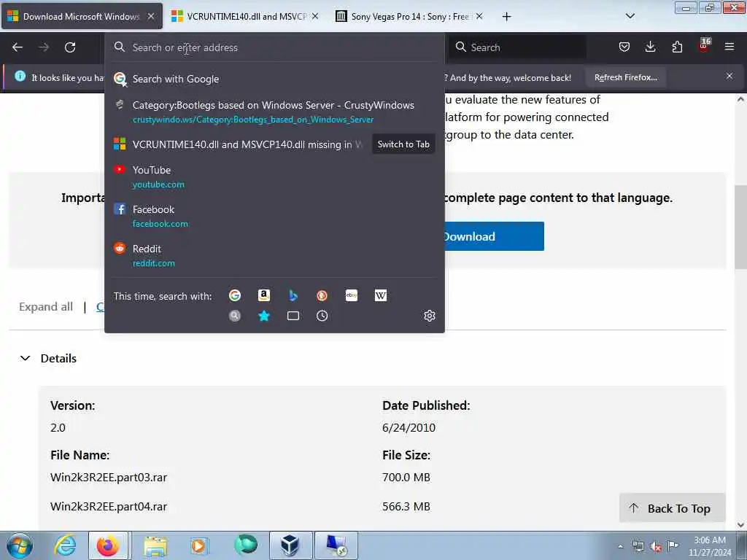The image size is (747, 560).
Task: Search this time with DuckDuckGo icon
Action: 322,295
